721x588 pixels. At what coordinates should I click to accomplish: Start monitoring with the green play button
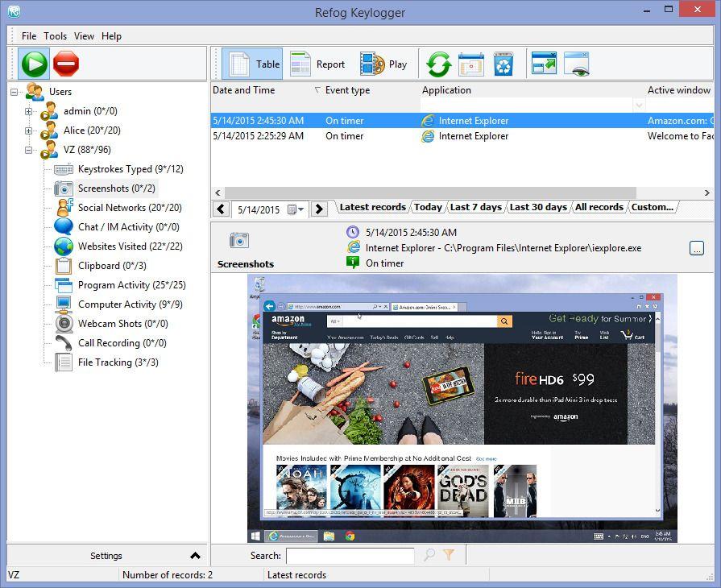click(35, 64)
